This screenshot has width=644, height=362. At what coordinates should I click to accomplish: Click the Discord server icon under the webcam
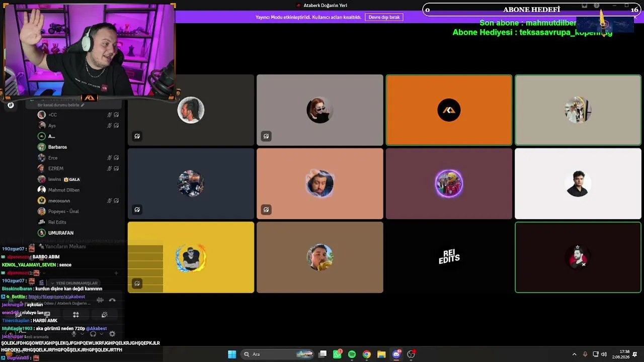(11, 105)
